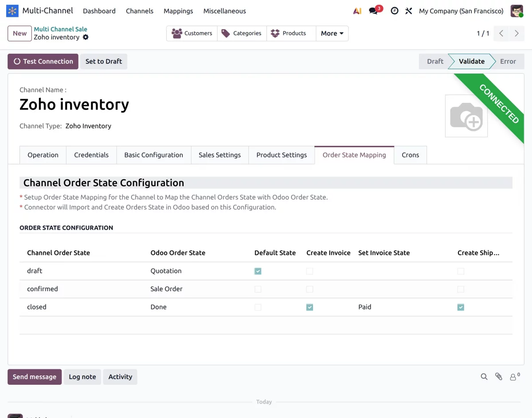Image resolution: width=532 pixels, height=418 pixels.
Task: Click the gear icon beside Zoho inventory
Action: coord(86,37)
